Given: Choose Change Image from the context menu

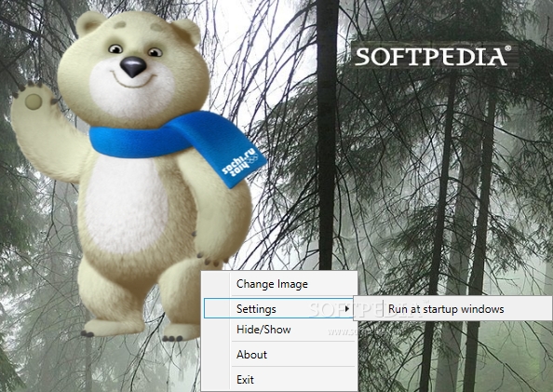Looking at the screenshot, I should pyautogui.click(x=279, y=284).
